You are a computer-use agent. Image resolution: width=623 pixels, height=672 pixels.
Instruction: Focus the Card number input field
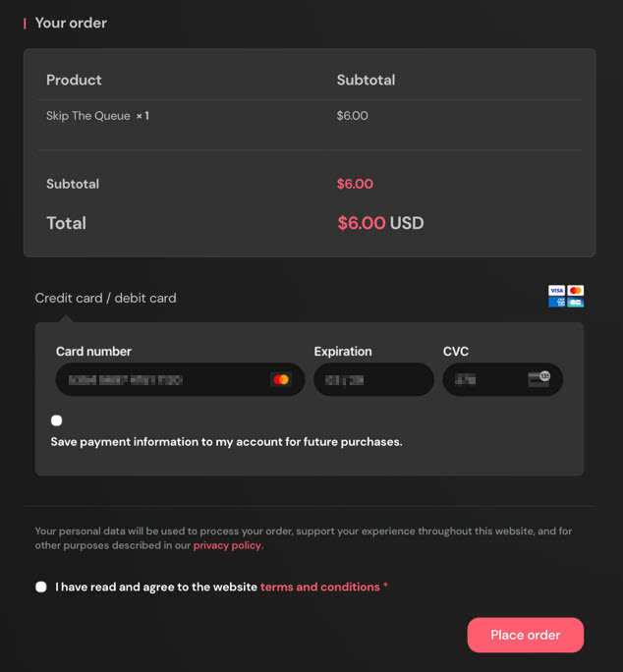click(x=162, y=379)
